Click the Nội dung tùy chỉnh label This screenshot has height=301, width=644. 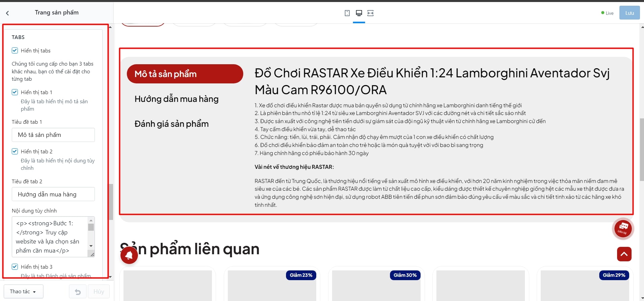pyautogui.click(x=34, y=211)
